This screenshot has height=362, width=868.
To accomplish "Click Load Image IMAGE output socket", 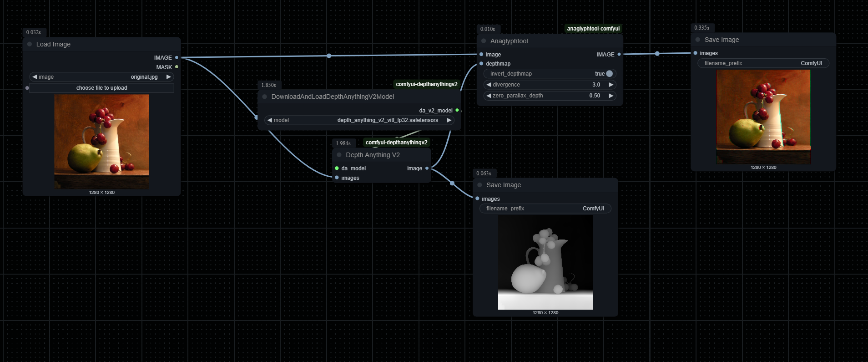I will 177,58.
